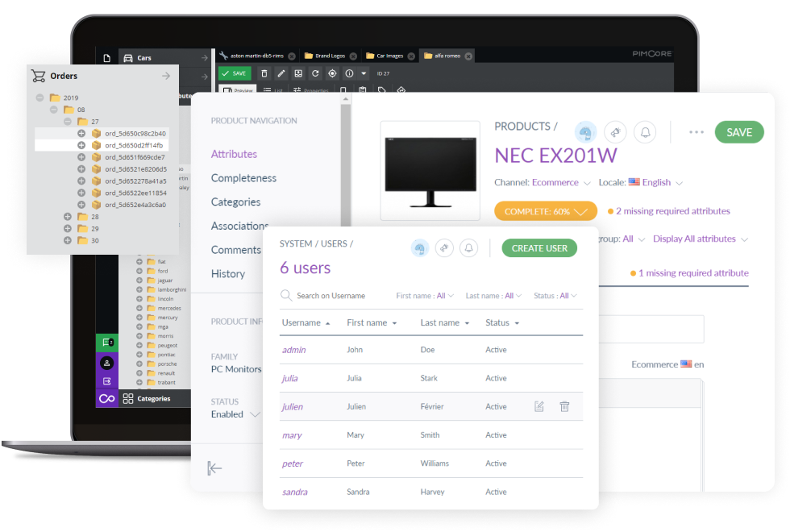Open the toolbar dropdown arrow beside info icon

click(364, 73)
